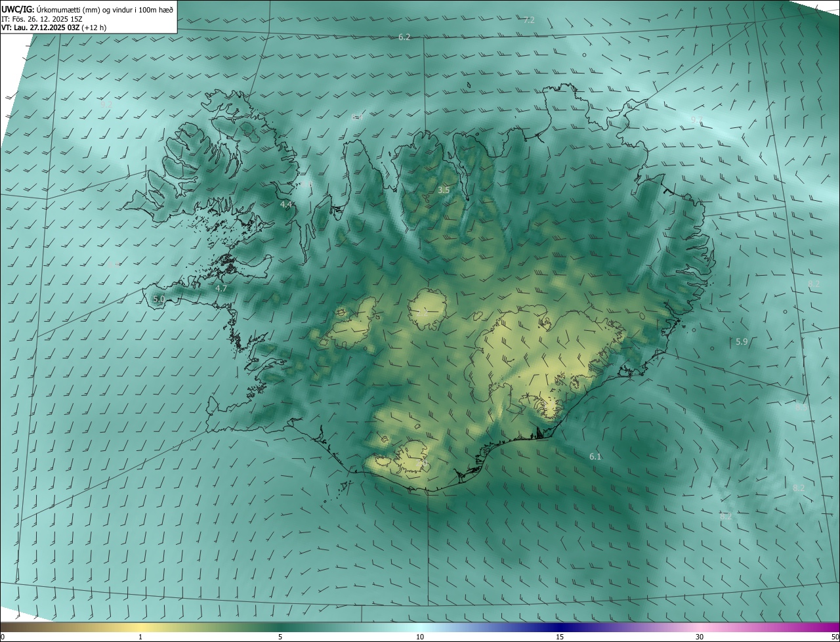Click the 9.7 value label over the sea

[696, 119]
